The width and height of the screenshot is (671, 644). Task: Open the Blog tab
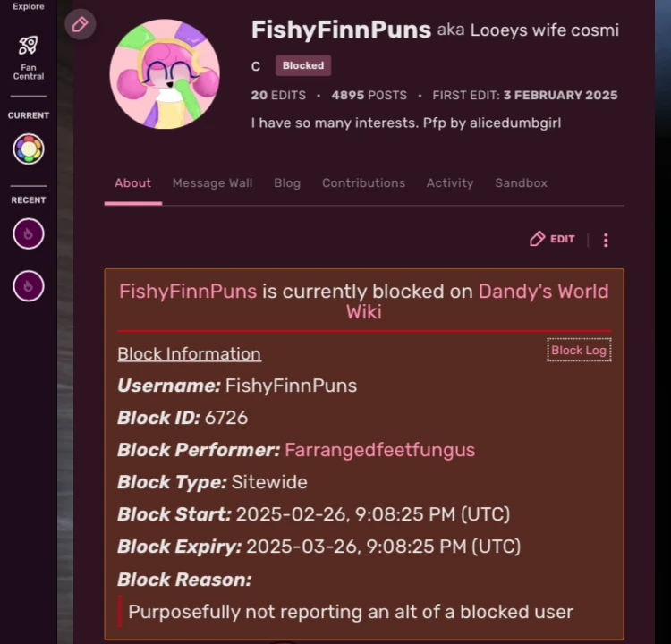[x=287, y=183]
